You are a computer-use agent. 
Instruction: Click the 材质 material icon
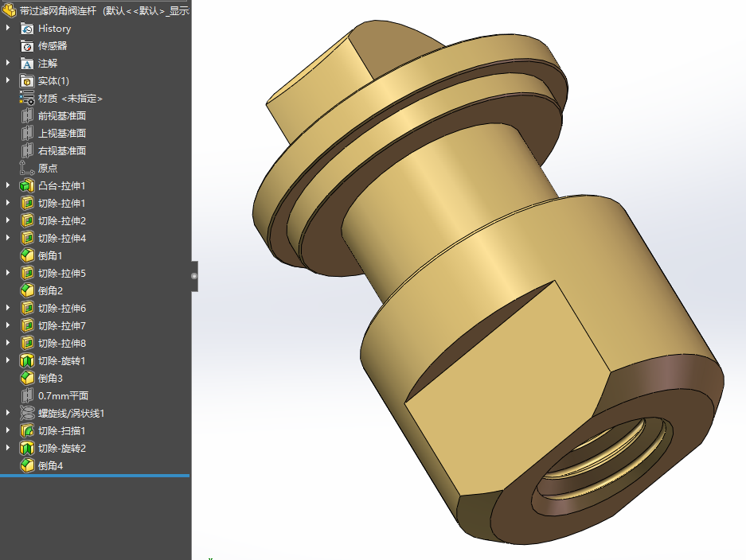tap(27, 99)
